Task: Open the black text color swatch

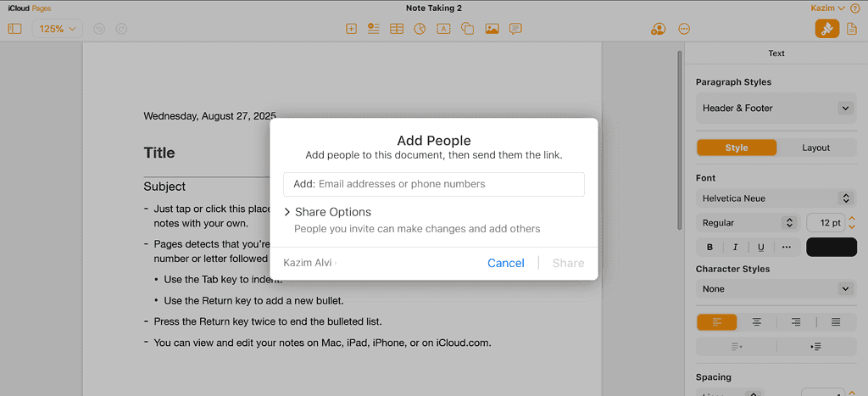Action: [x=832, y=247]
